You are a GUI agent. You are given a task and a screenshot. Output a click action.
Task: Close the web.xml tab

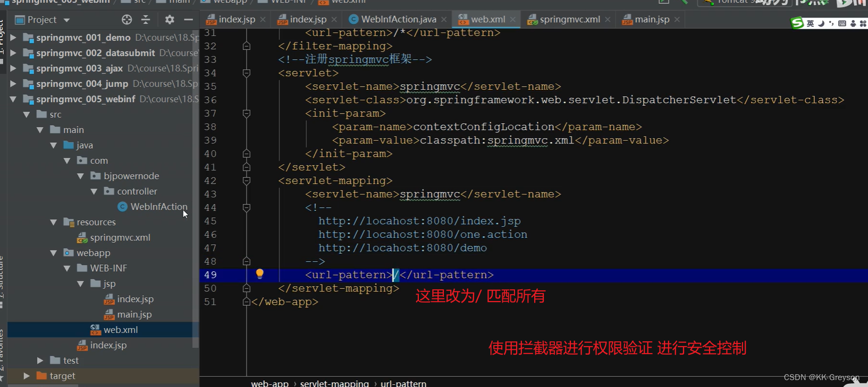coord(513,20)
